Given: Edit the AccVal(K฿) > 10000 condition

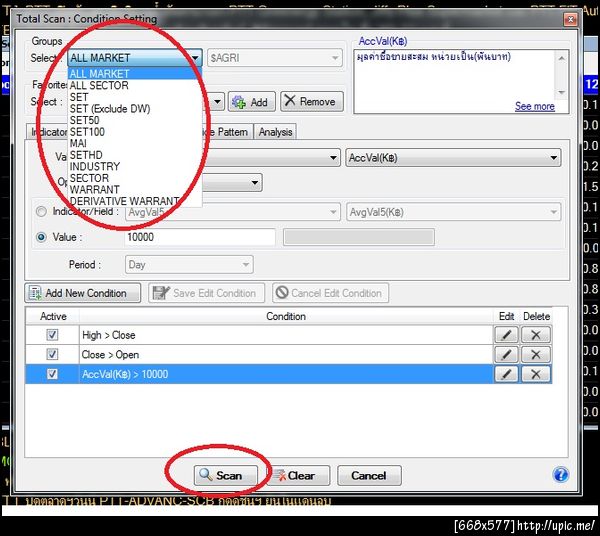Looking at the screenshot, I should point(506,374).
